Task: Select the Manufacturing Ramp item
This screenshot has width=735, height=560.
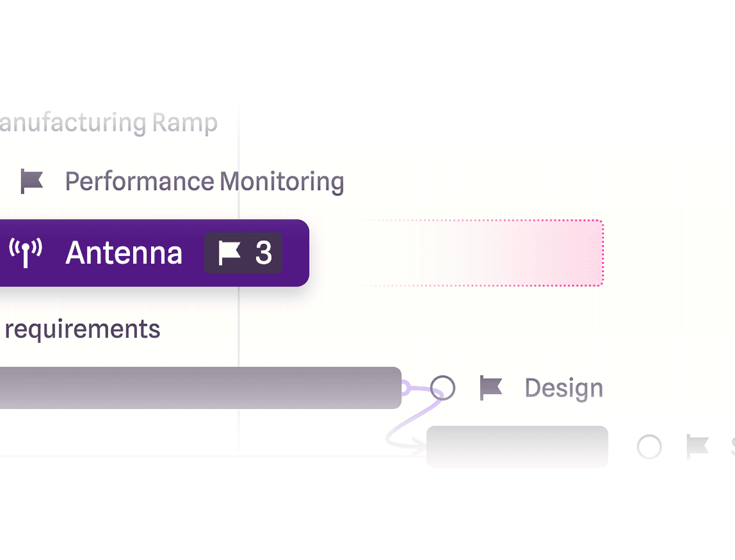Action: click(x=109, y=122)
